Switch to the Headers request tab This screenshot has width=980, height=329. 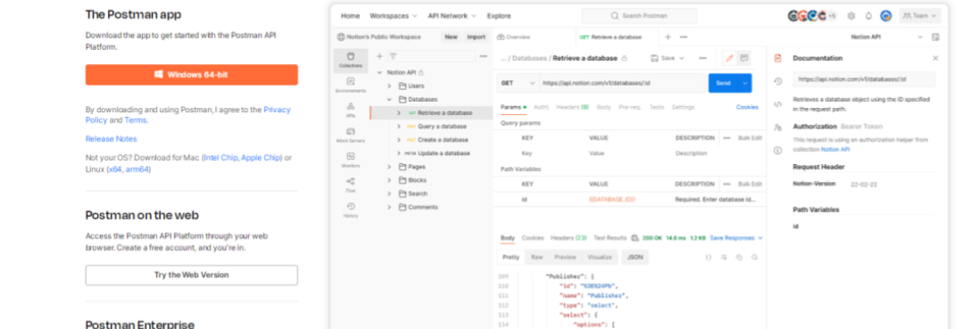click(x=572, y=107)
